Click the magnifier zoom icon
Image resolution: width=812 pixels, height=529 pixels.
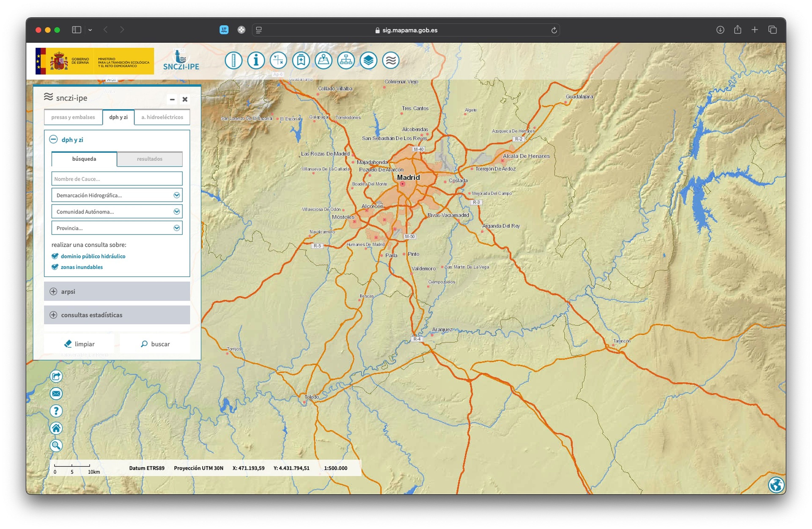click(56, 446)
